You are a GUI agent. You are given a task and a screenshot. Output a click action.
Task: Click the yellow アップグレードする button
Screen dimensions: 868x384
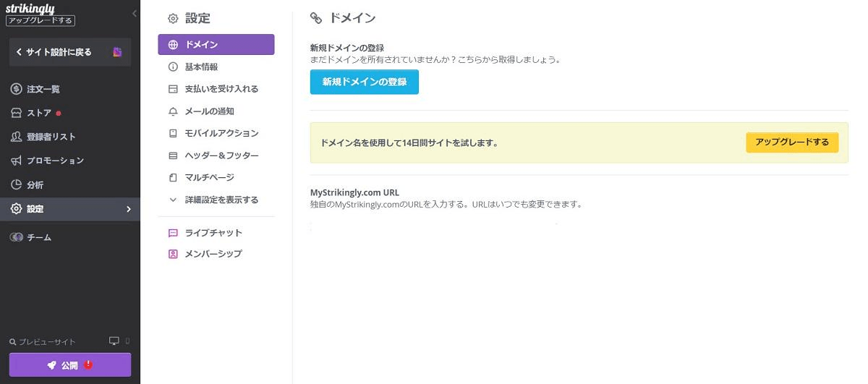792,142
